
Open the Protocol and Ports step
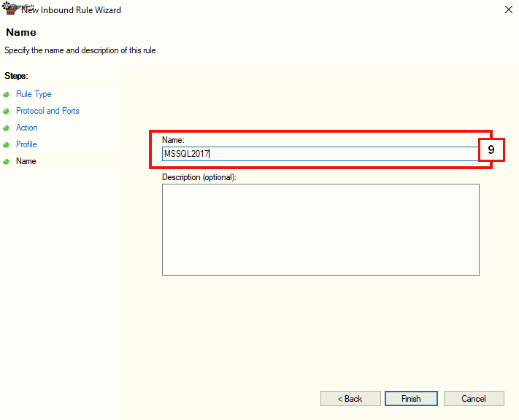pos(47,111)
